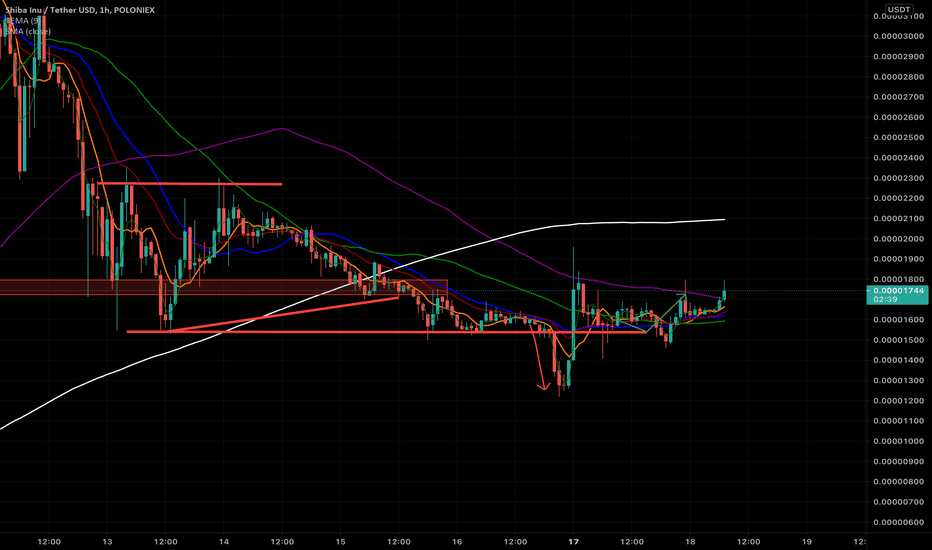Click the 0.00002100 price axis label

898,219
